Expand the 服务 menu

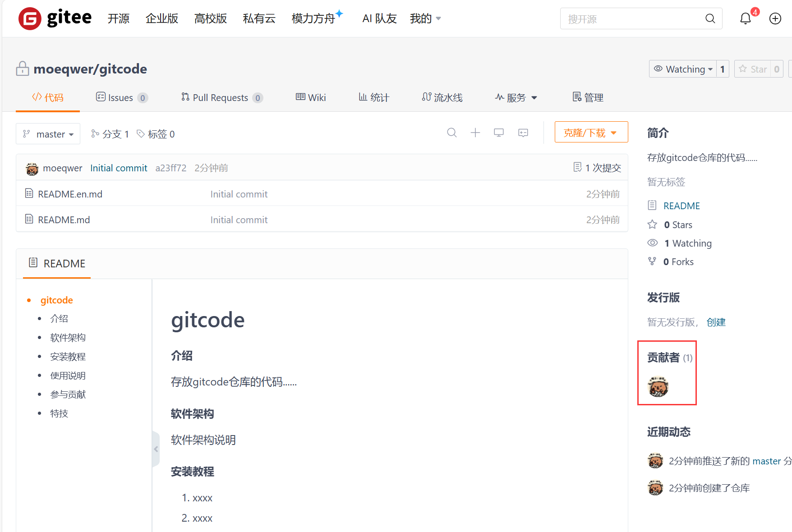(x=516, y=97)
